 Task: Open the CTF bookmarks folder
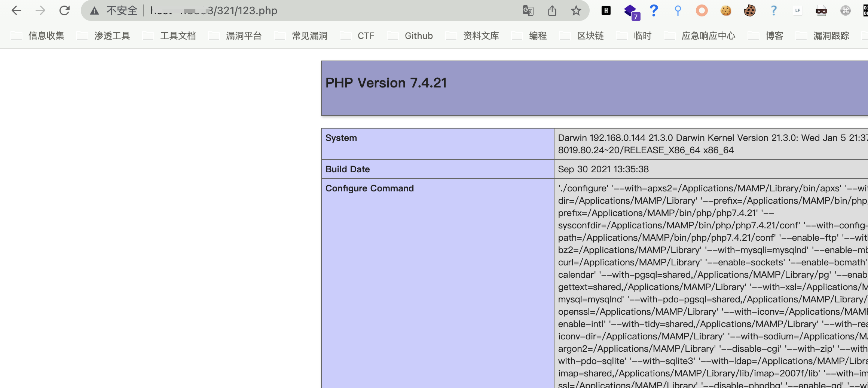[x=357, y=36]
